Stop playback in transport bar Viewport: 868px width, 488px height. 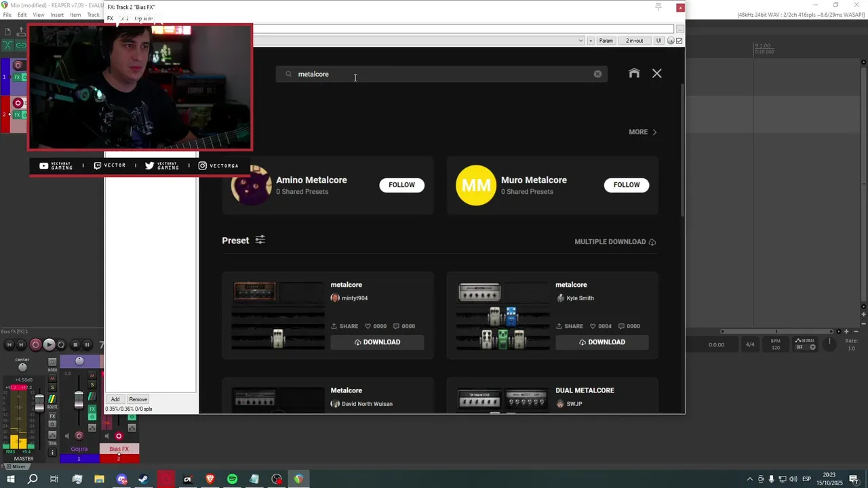click(x=75, y=344)
